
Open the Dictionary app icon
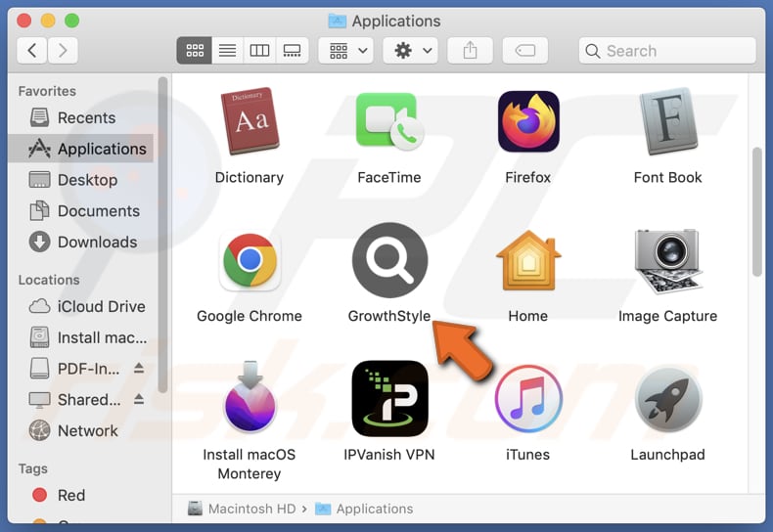(x=250, y=121)
